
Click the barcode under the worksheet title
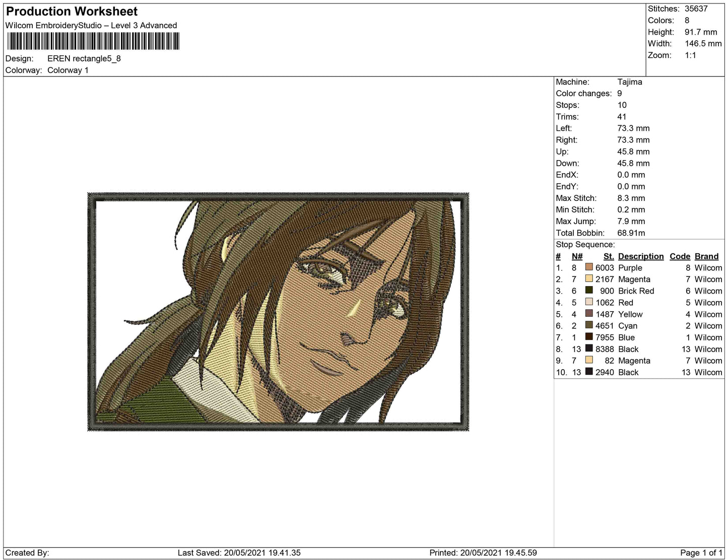[93, 41]
